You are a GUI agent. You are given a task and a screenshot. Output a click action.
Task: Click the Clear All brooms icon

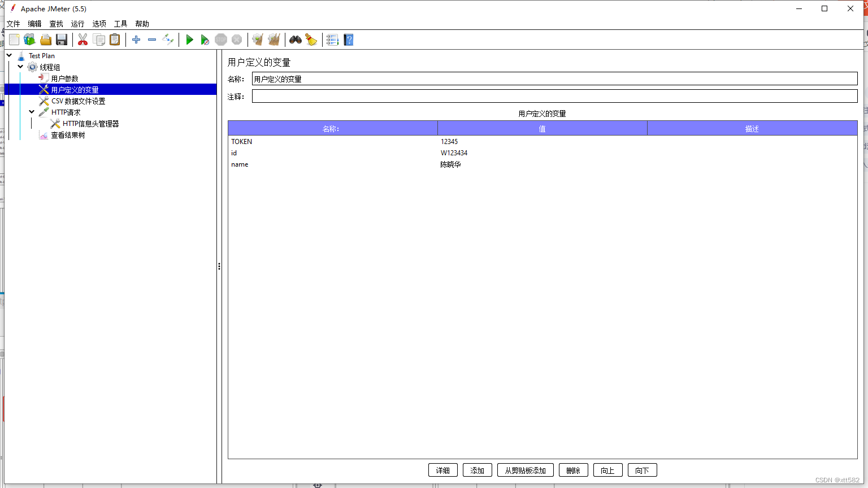(x=274, y=40)
